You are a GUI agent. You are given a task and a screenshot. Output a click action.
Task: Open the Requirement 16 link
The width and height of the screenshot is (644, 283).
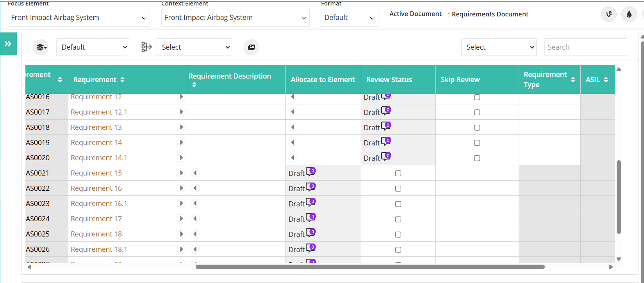coord(96,188)
